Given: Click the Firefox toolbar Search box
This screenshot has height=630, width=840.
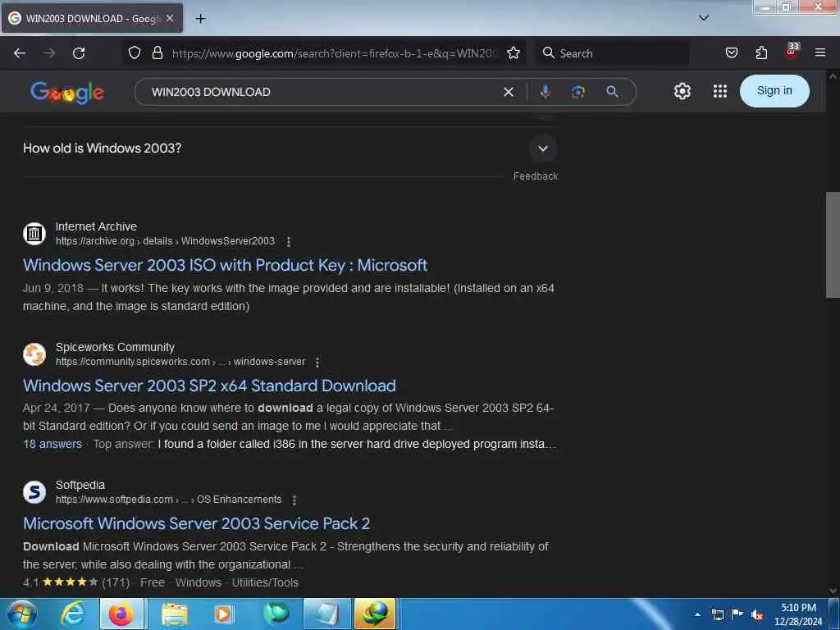Looking at the screenshot, I should pos(612,53).
